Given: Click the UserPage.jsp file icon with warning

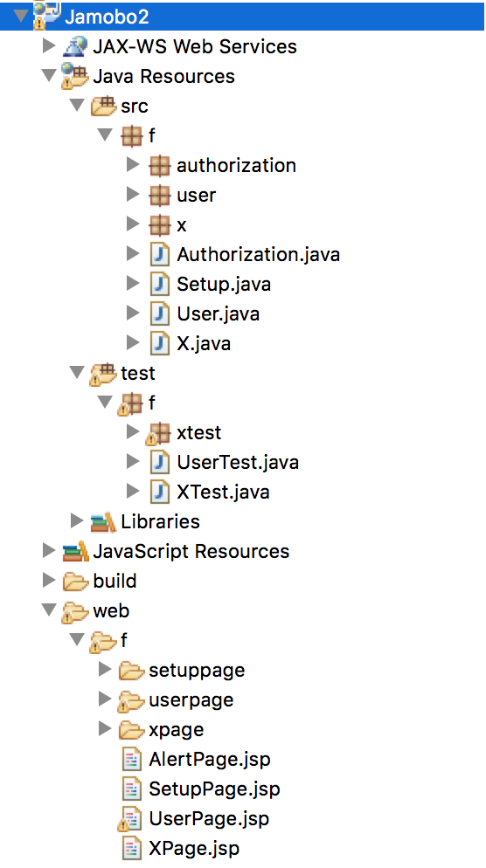Looking at the screenshot, I should [x=130, y=819].
